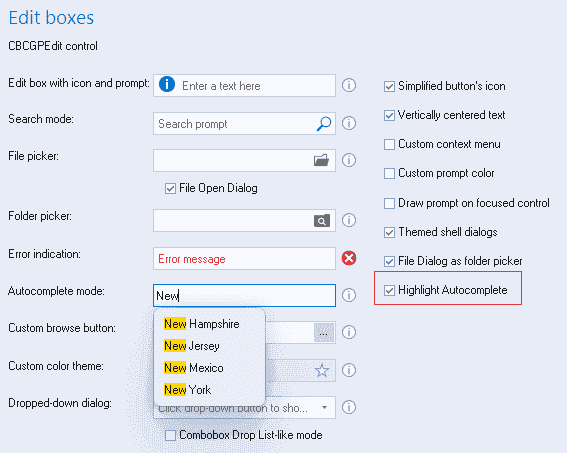Viewport: 567px width, 453px height.
Task: Click the ellipsis Custom browse button
Action: (324, 333)
